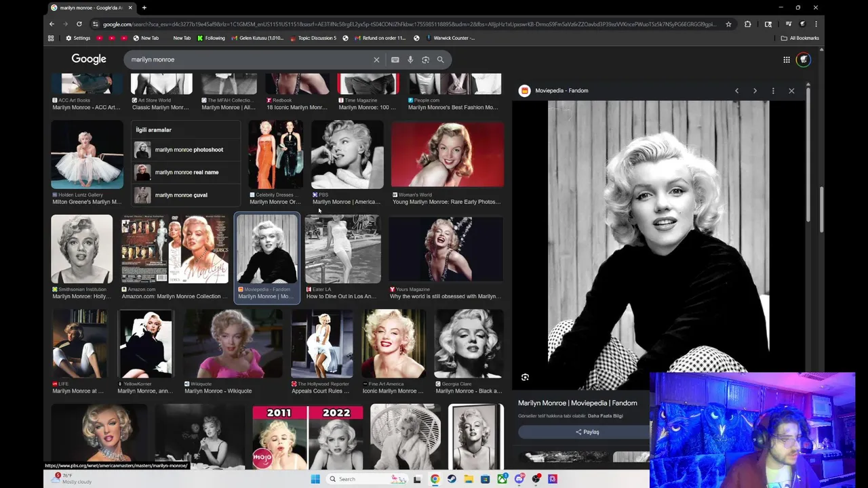The width and height of the screenshot is (868, 488).
Task: Open Topic: Discussion 5 bookmark
Action: pyautogui.click(x=313, y=38)
